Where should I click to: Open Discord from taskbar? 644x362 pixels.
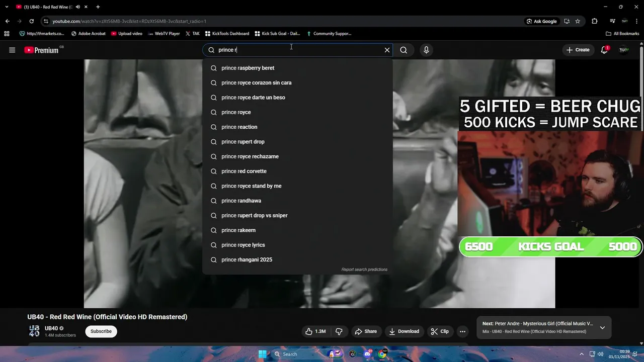coord(367,354)
